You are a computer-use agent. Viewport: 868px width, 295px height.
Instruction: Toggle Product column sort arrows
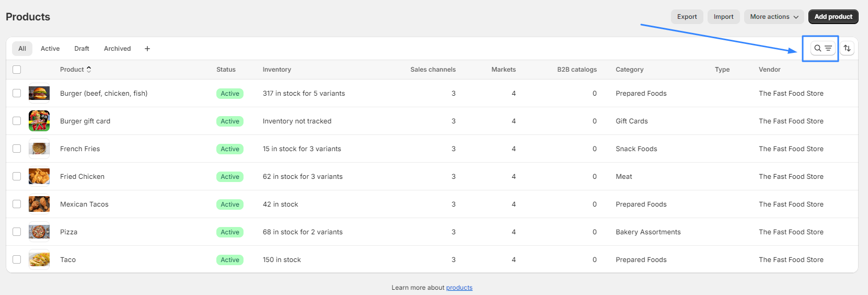click(x=89, y=69)
